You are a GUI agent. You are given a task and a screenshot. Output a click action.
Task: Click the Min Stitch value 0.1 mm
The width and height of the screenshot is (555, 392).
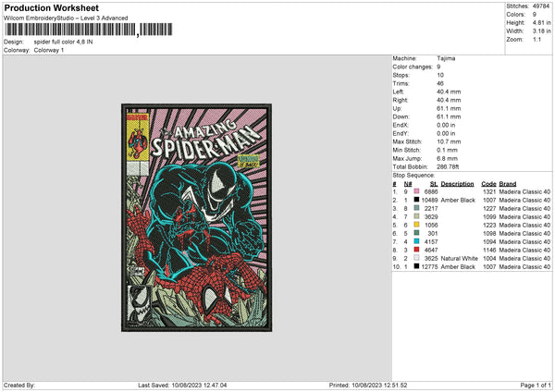tap(447, 150)
